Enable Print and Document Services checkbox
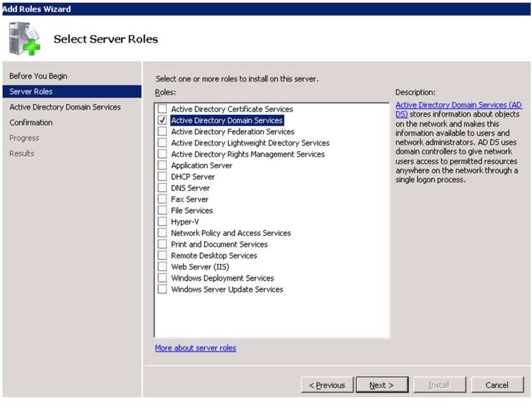Viewport: 532px width, 410px height. coord(162,244)
